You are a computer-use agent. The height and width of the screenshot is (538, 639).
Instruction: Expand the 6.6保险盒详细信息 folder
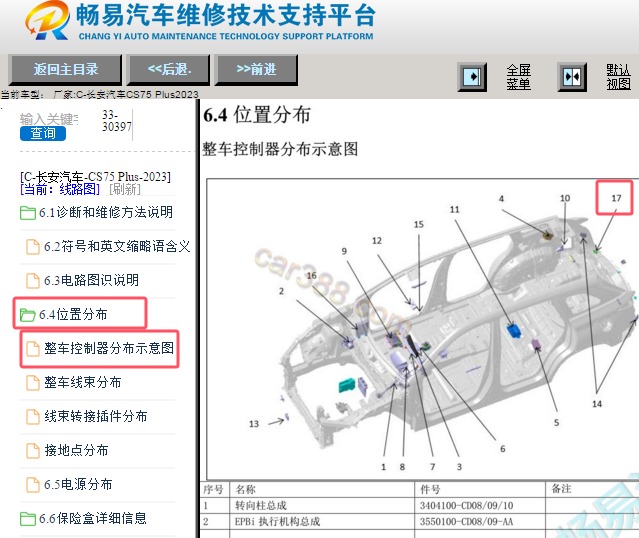point(93,518)
